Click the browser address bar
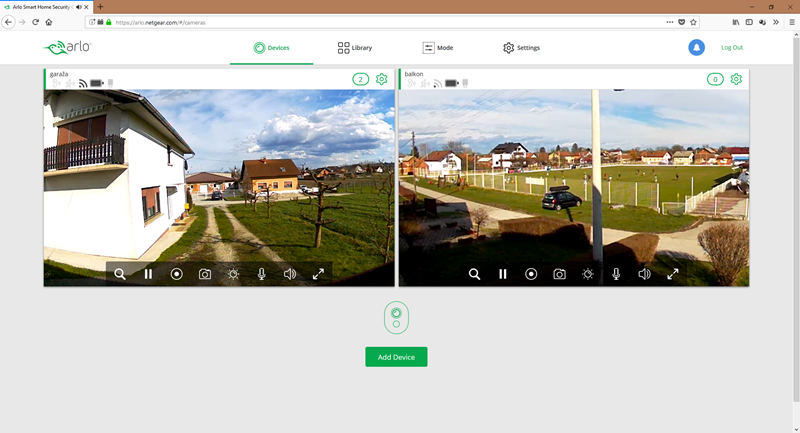800x433 pixels. [380, 21]
